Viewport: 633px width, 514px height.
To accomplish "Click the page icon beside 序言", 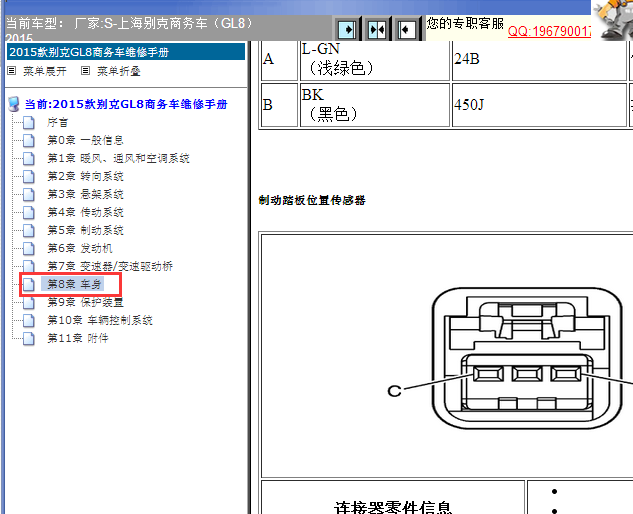I will pos(29,122).
